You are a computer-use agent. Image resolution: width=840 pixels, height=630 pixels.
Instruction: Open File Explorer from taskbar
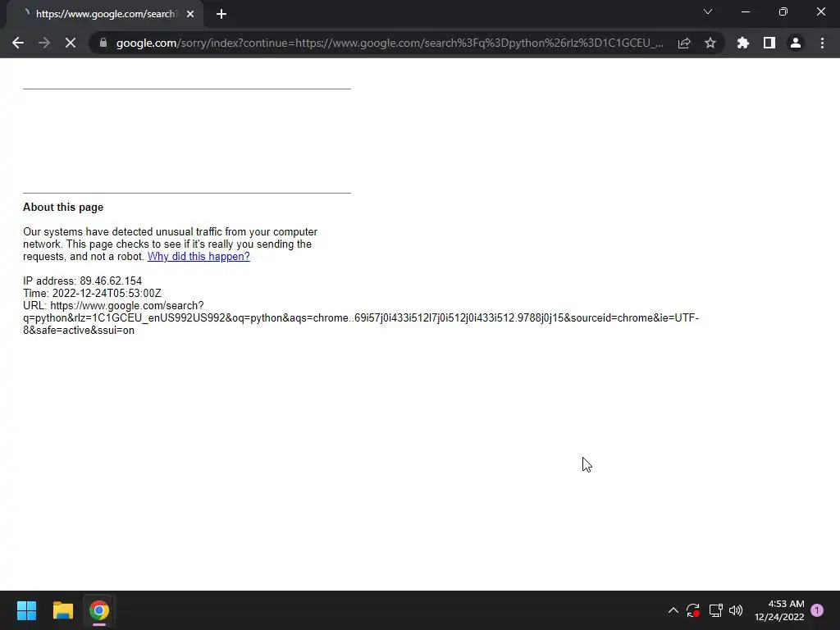[x=62, y=610]
